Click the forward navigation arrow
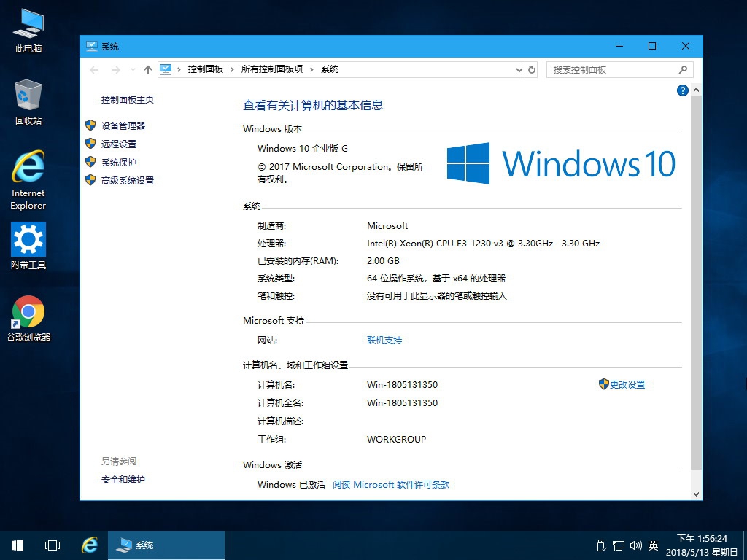The width and height of the screenshot is (747, 560). (x=116, y=70)
